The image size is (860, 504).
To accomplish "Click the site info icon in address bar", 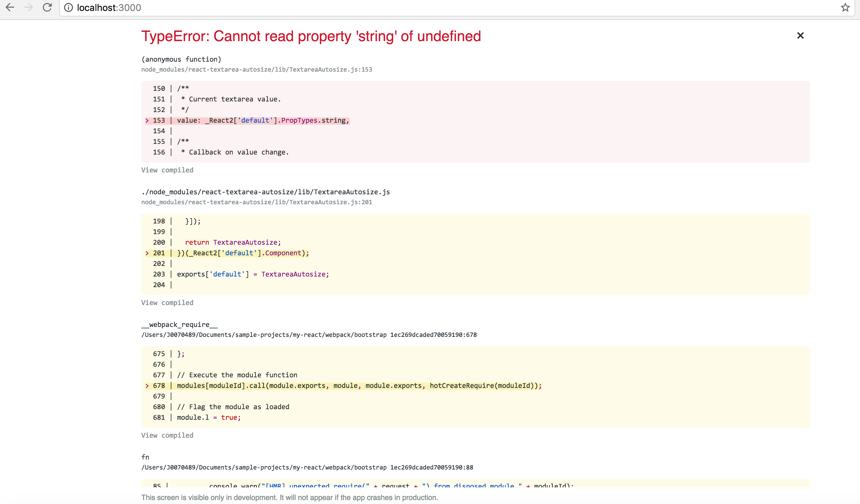I will tap(69, 8).
